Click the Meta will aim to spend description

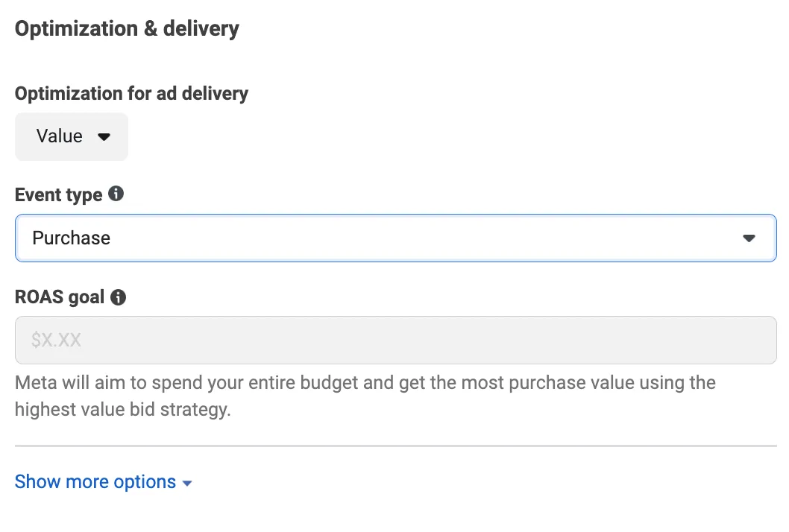(365, 396)
